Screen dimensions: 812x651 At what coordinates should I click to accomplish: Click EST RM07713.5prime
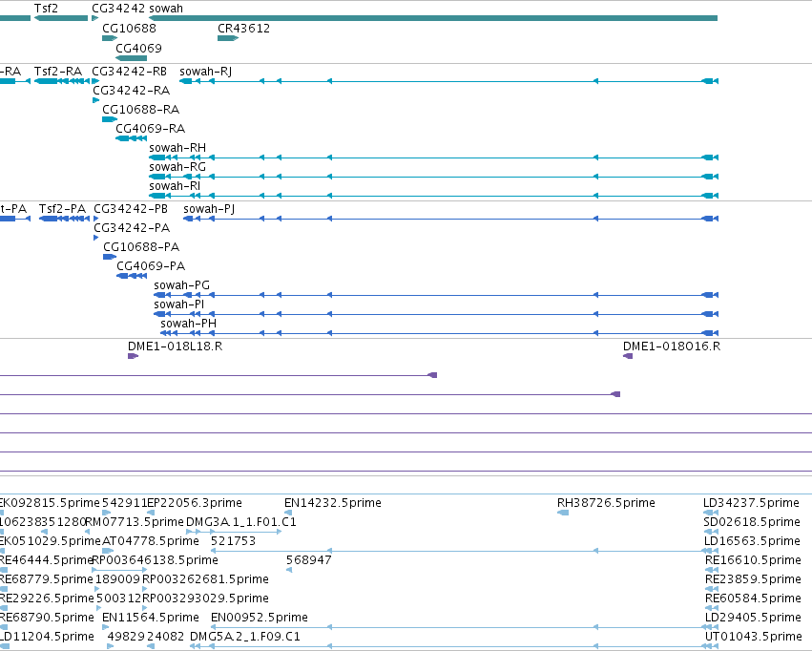click(135, 522)
